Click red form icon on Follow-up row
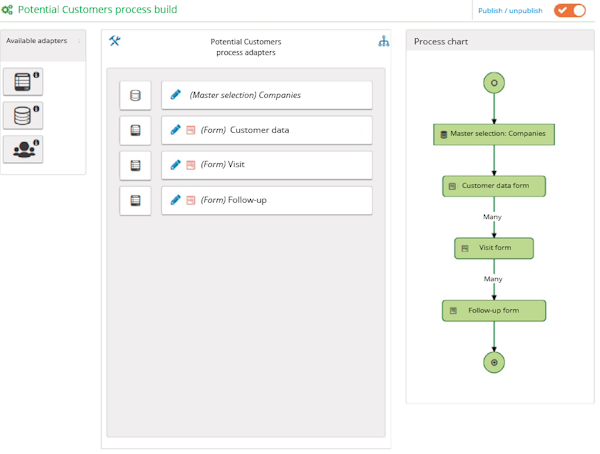The width and height of the screenshot is (600, 454). click(x=191, y=200)
